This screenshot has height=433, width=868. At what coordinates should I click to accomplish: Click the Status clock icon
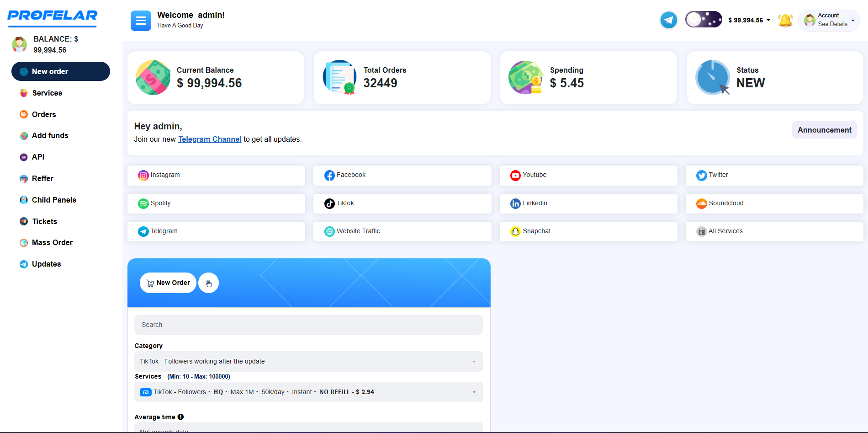[713, 77]
